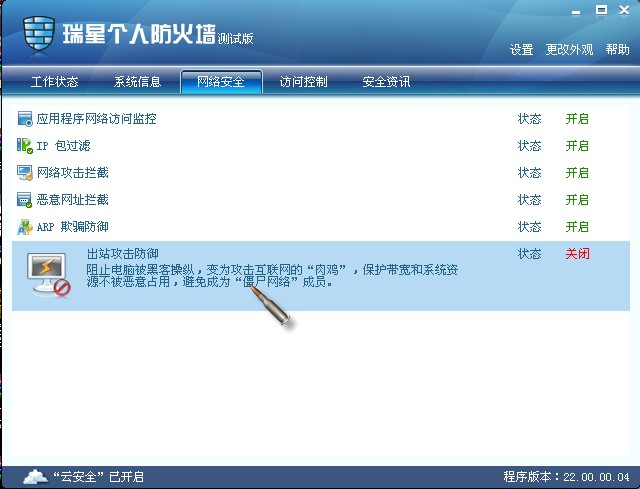640x489 pixels.
Task: Select the 网络攻击拦截 row label
Action: coord(73,173)
